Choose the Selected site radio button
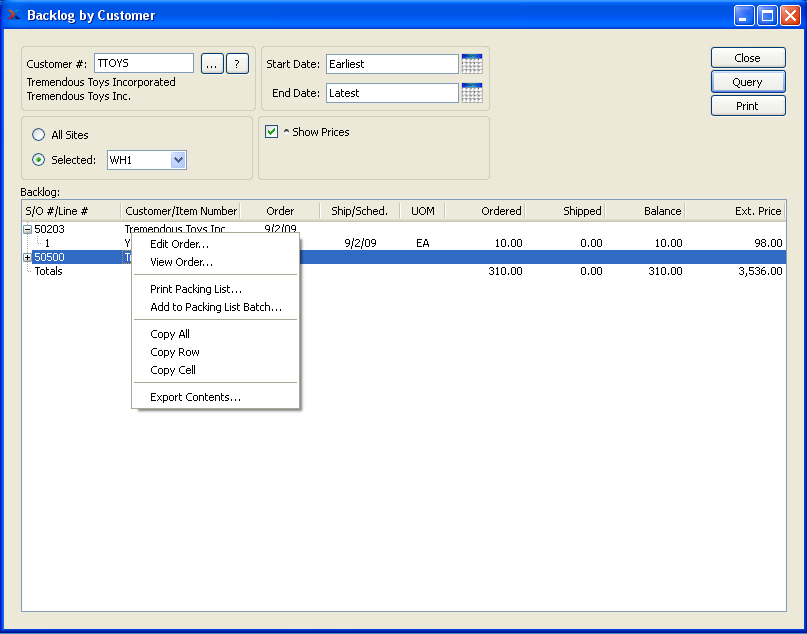Image resolution: width=807 pixels, height=634 pixels. tap(39, 160)
